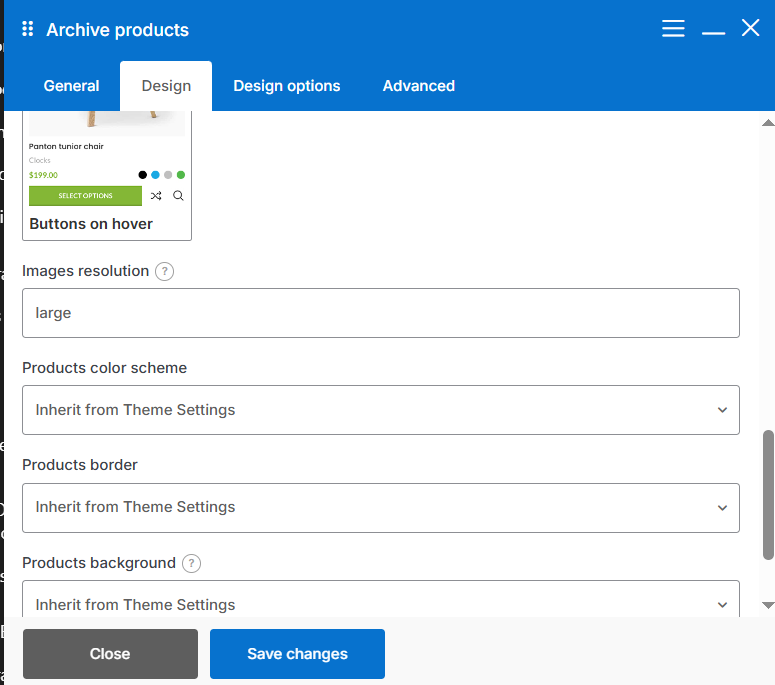Show help for Images resolution
This screenshot has width=775, height=685.
[165, 271]
